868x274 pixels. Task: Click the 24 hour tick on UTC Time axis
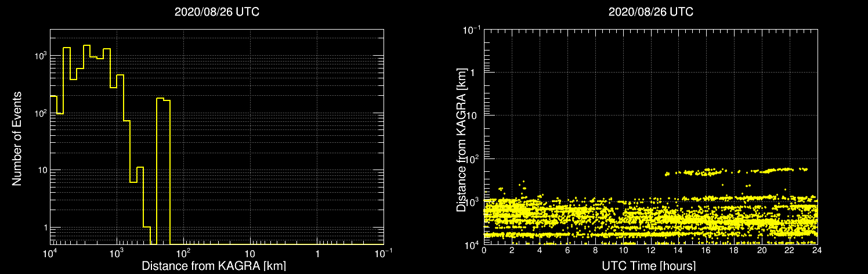tap(817, 251)
